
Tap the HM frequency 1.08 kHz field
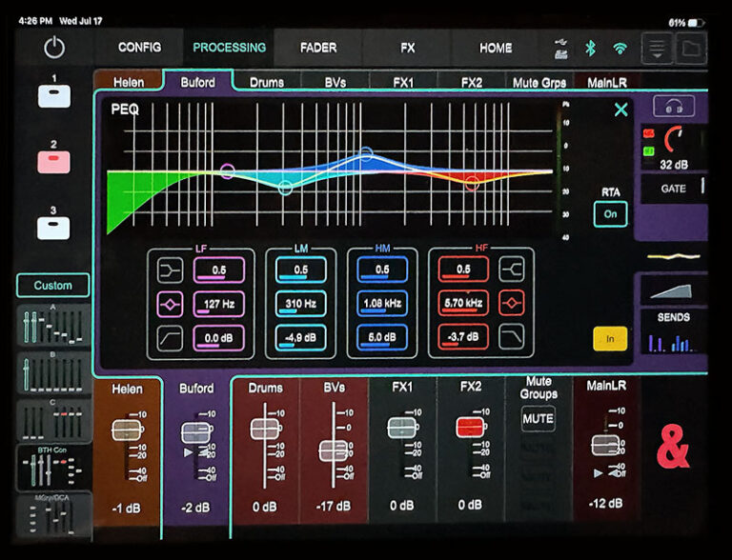(382, 305)
